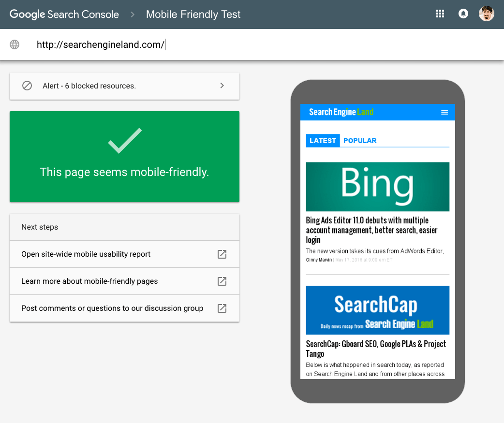
Task: Expand the blocked resources alert chevron
Action: click(x=222, y=86)
